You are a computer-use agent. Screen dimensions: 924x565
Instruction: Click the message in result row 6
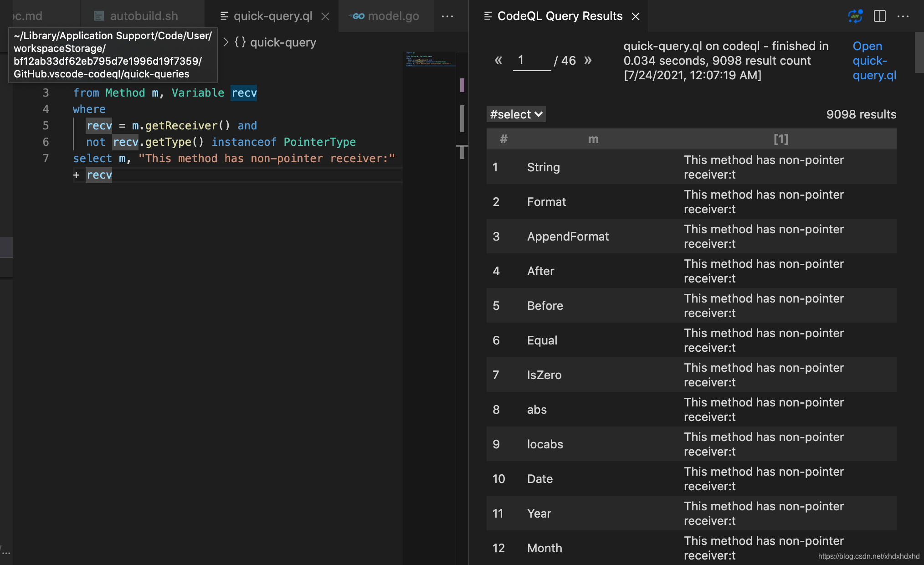tap(764, 340)
